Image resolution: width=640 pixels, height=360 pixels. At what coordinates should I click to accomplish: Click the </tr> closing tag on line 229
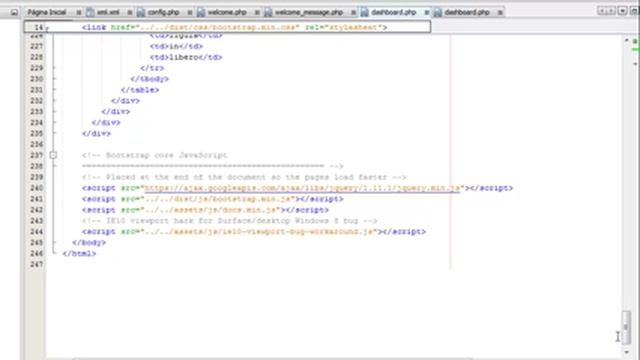point(152,68)
